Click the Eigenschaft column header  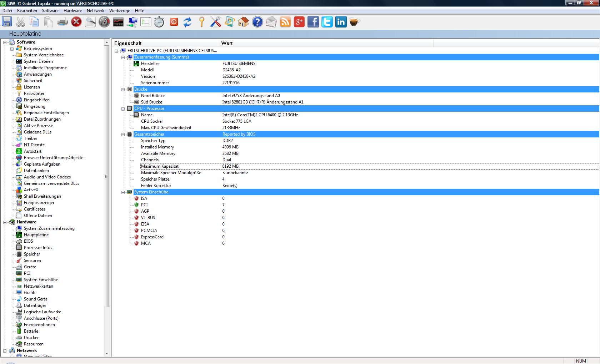[166, 43]
